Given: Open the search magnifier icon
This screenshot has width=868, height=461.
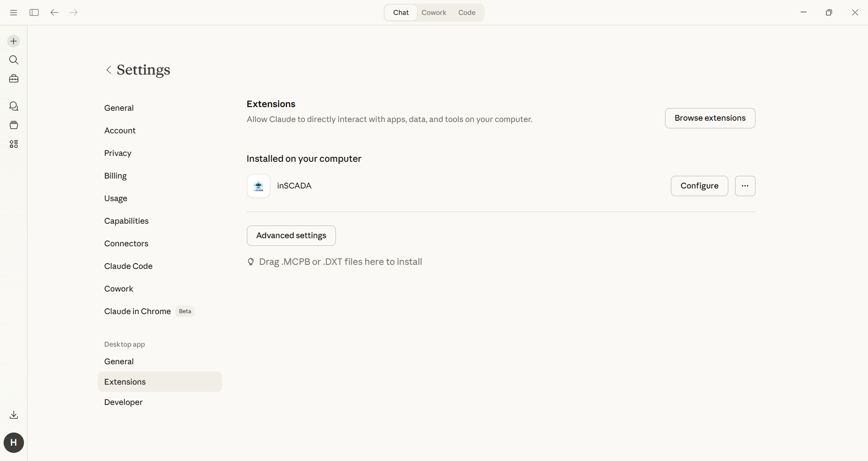Looking at the screenshot, I should (x=14, y=60).
